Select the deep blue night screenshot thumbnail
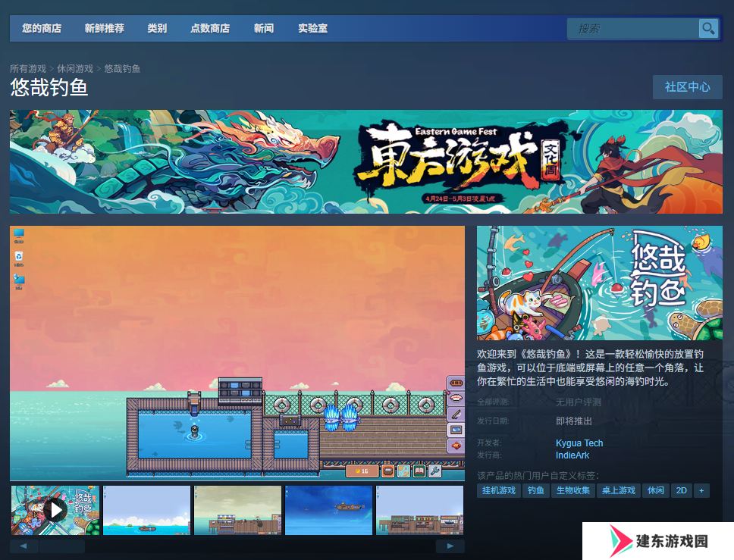This screenshot has width=734, height=560. [328, 510]
